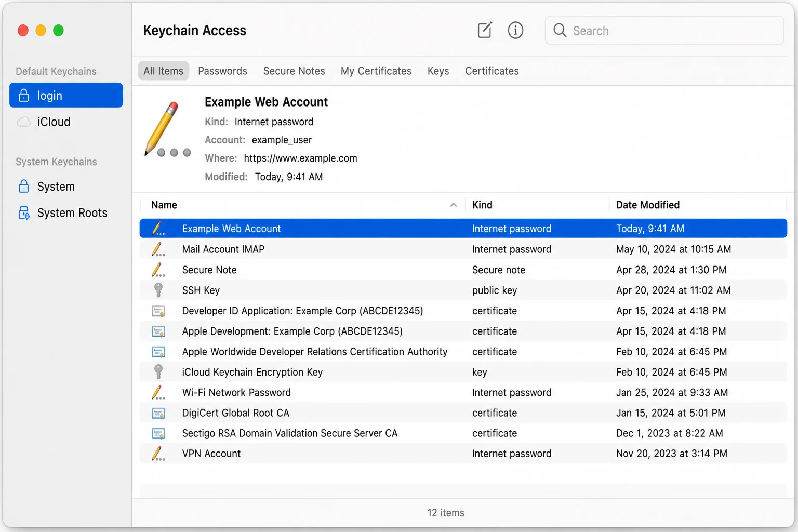Click the lock icon beside System
Image resolution: width=798 pixels, height=532 pixels.
(x=23, y=186)
